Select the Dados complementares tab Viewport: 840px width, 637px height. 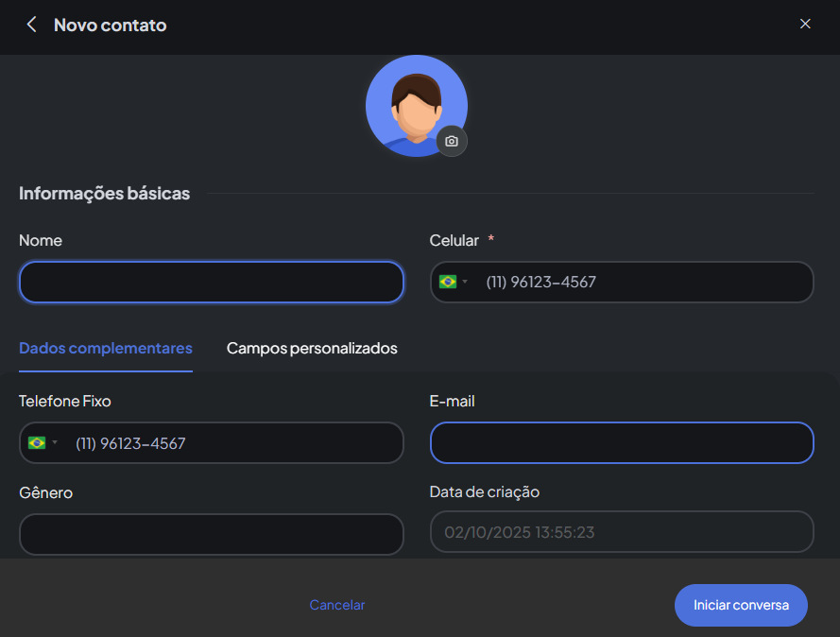(106, 348)
